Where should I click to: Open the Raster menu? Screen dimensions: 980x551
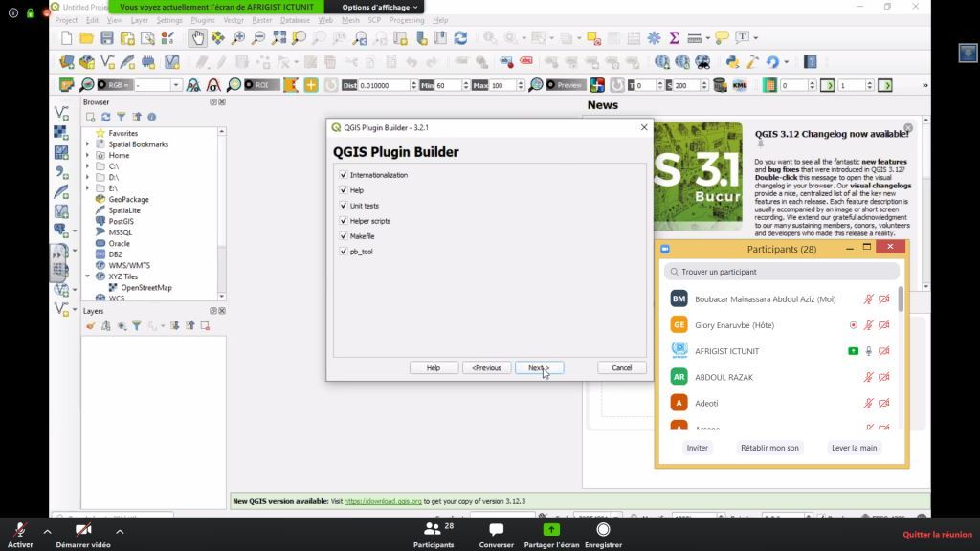point(262,20)
